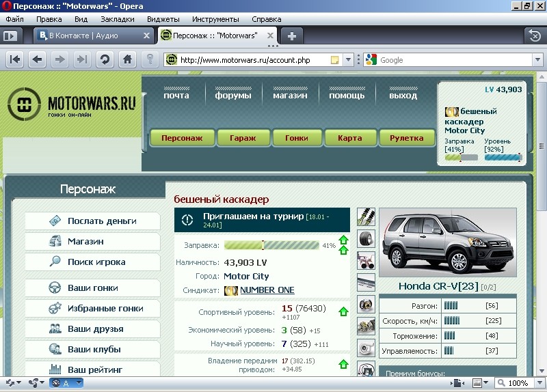Click the Honda CR-V car image
Screen dimensions: 547x392
click(x=448, y=242)
